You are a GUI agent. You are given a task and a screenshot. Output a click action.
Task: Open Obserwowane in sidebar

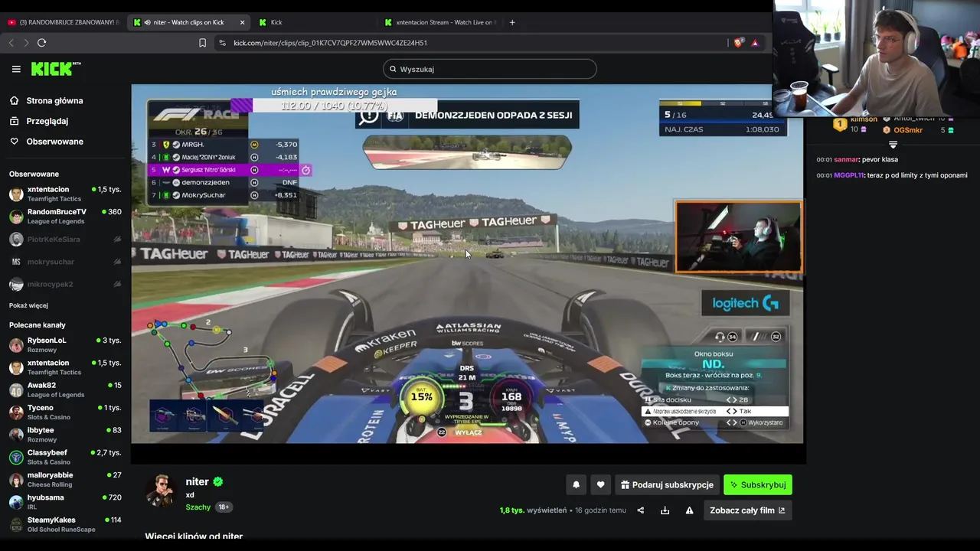tap(54, 142)
